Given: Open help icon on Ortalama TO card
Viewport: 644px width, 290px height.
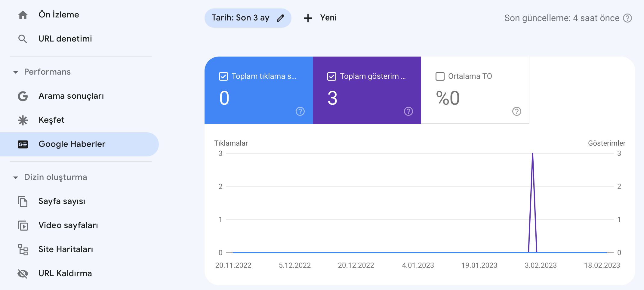Looking at the screenshot, I should 517,111.
